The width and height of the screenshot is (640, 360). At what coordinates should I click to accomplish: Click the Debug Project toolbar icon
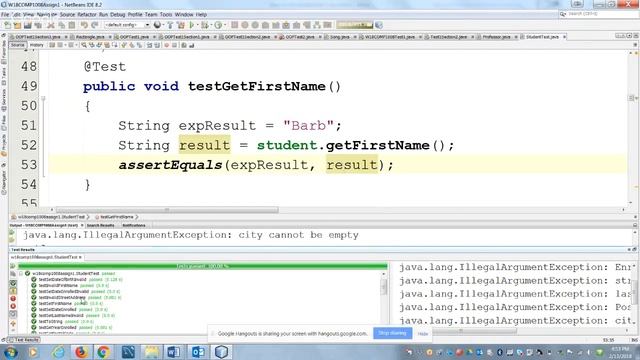205,25
